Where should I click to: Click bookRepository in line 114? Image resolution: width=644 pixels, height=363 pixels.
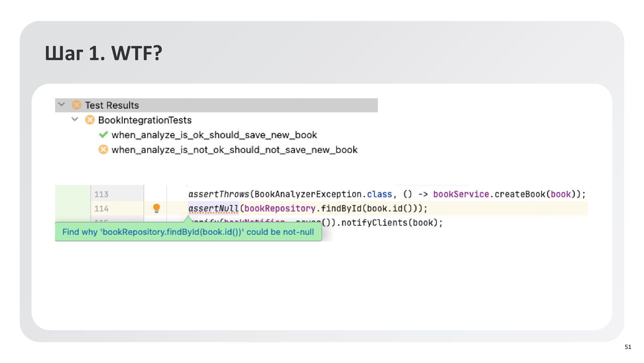279,209
